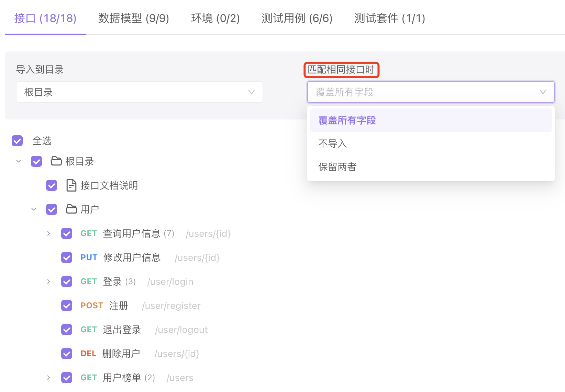
Task: Click the 用户 folder icon
Action: [x=71, y=209]
